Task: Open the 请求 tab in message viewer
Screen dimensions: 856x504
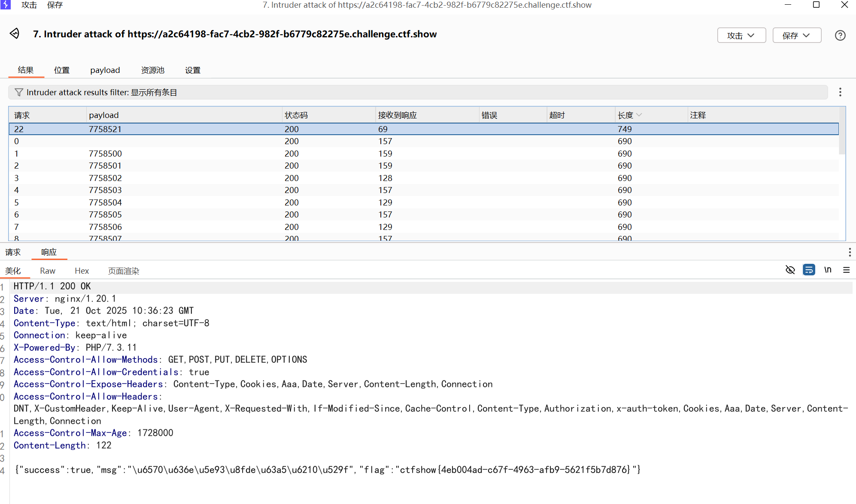Action: (x=13, y=252)
